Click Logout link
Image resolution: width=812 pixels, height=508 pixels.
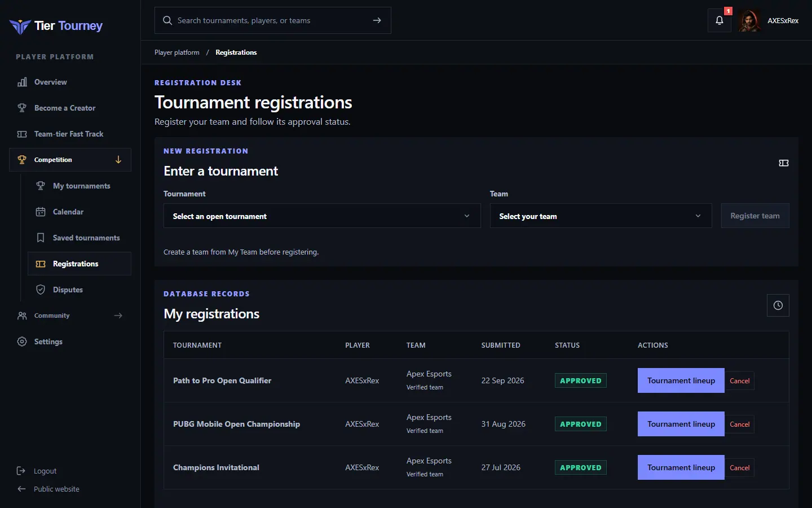coord(45,471)
